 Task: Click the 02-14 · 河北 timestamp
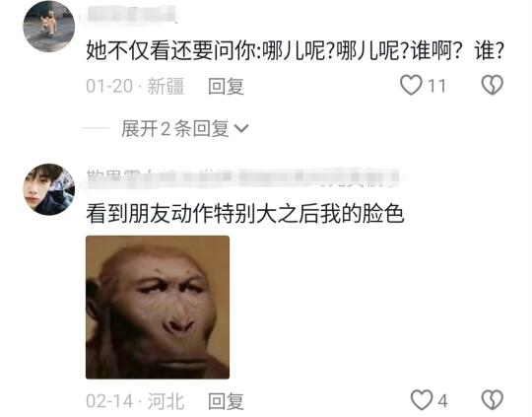pos(135,401)
